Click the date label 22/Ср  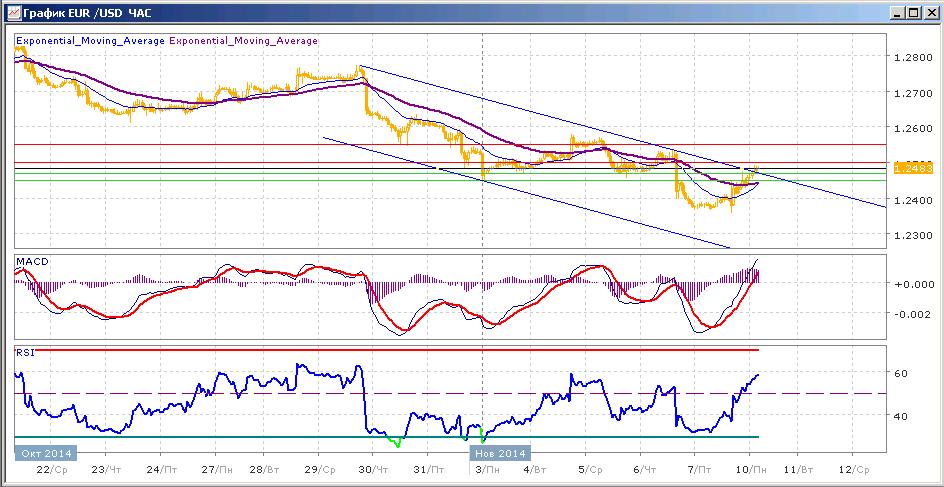click(x=51, y=470)
